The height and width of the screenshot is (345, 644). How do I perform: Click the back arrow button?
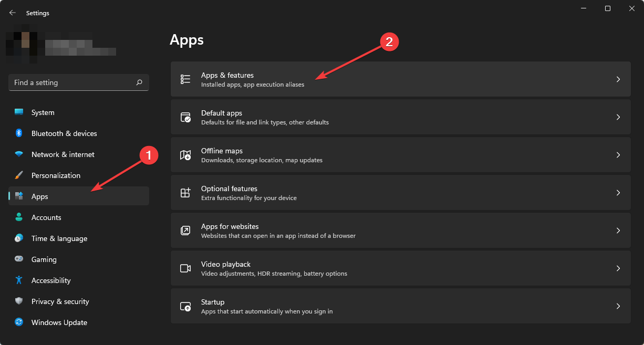coord(12,13)
